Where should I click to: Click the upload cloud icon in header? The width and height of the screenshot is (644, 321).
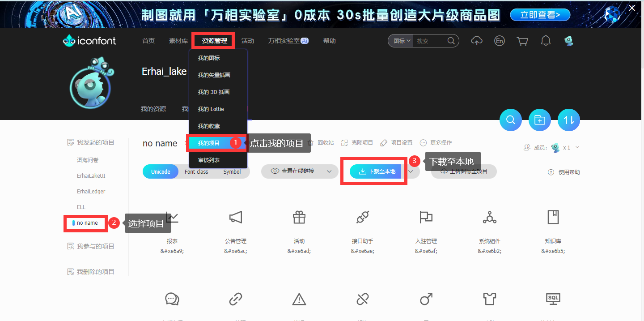click(477, 41)
